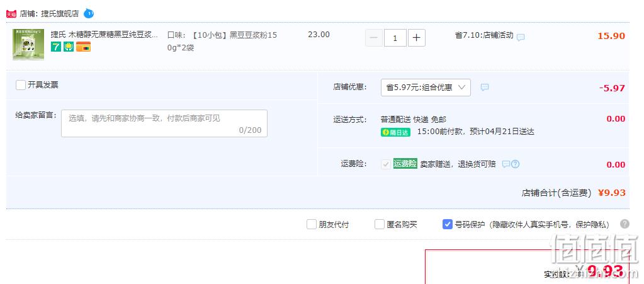Click the item subtotal 15.90
The height and width of the screenshot is (284, 644).
click(611, 36)
